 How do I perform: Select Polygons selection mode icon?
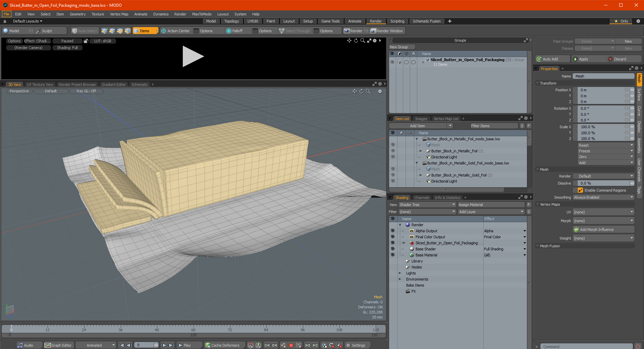click(120, 31)
